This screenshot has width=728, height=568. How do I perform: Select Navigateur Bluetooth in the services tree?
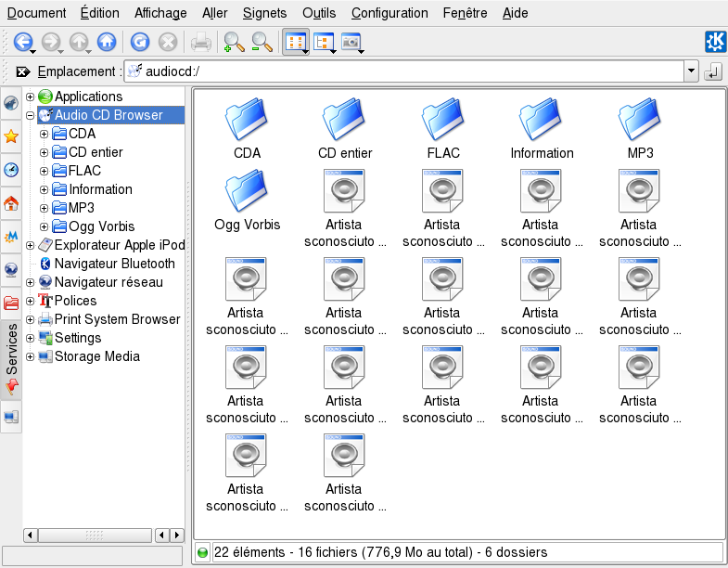pyautogui.click(x=114, y=264)
